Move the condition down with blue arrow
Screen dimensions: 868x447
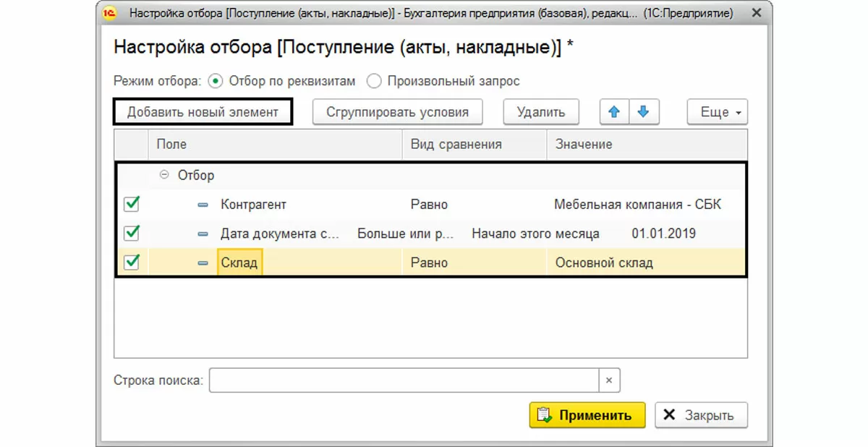pyautogui.click(x=644, y=112)
